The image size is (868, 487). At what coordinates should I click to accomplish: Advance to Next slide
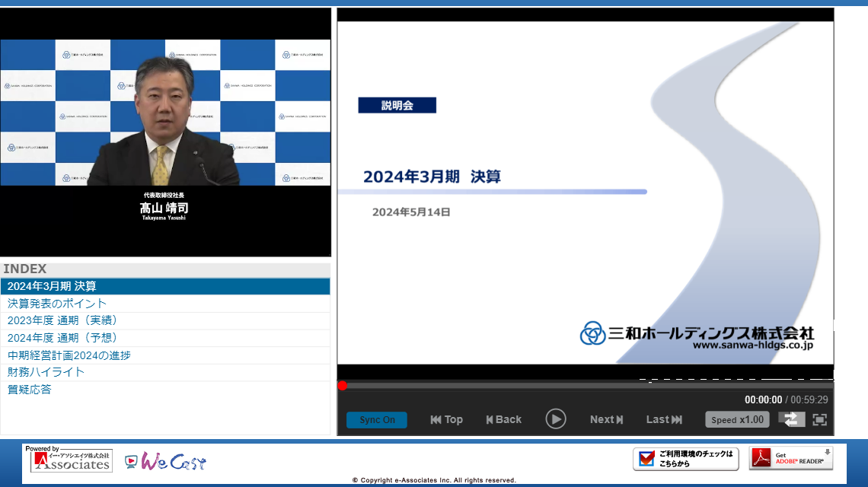pos(606,419)
